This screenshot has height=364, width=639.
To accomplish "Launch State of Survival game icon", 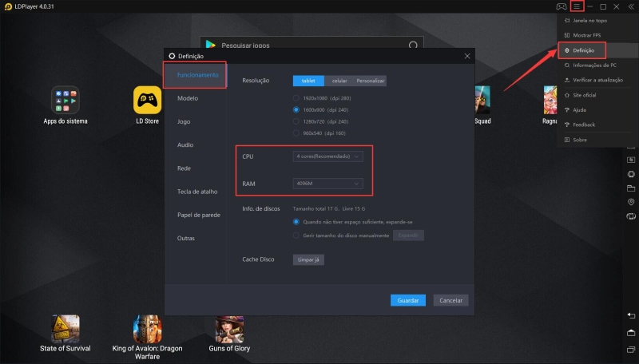I will [x=65, y=329].
